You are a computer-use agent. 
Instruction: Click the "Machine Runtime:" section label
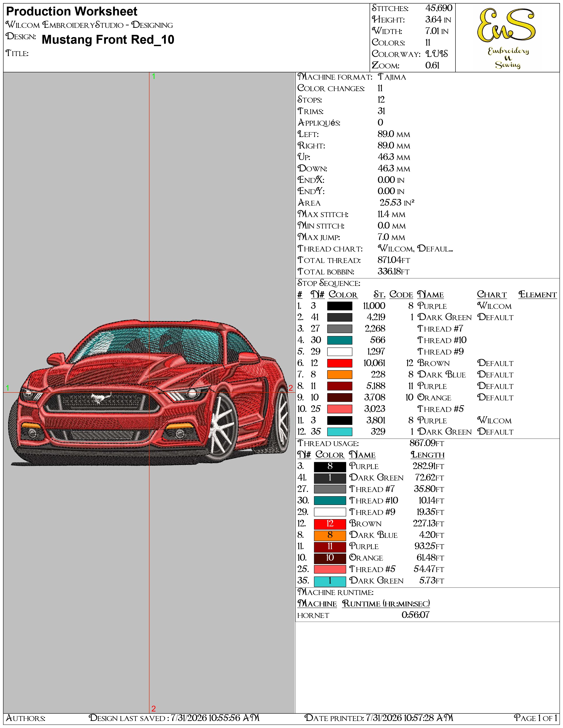click(336, 592)
